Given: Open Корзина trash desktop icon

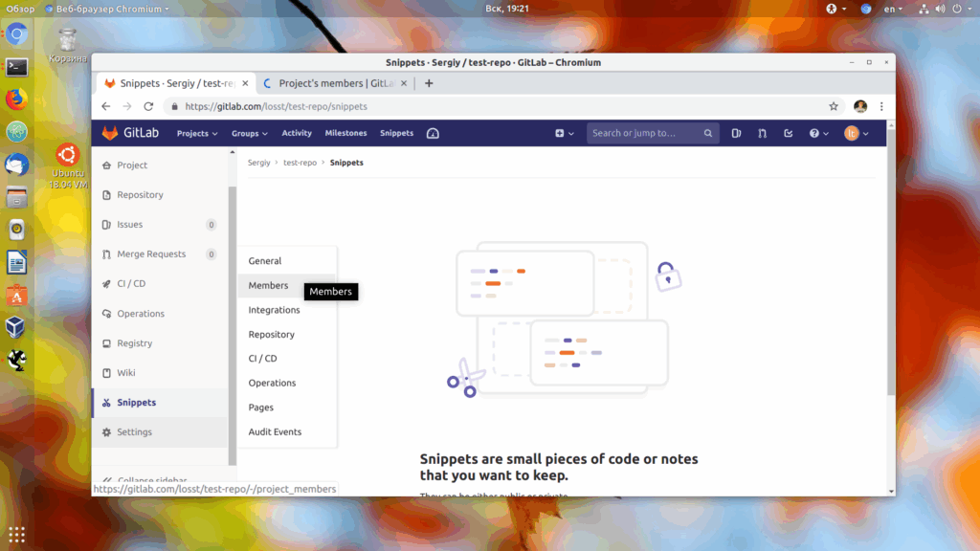Looking at the screenshot, I should click(68, 46).
